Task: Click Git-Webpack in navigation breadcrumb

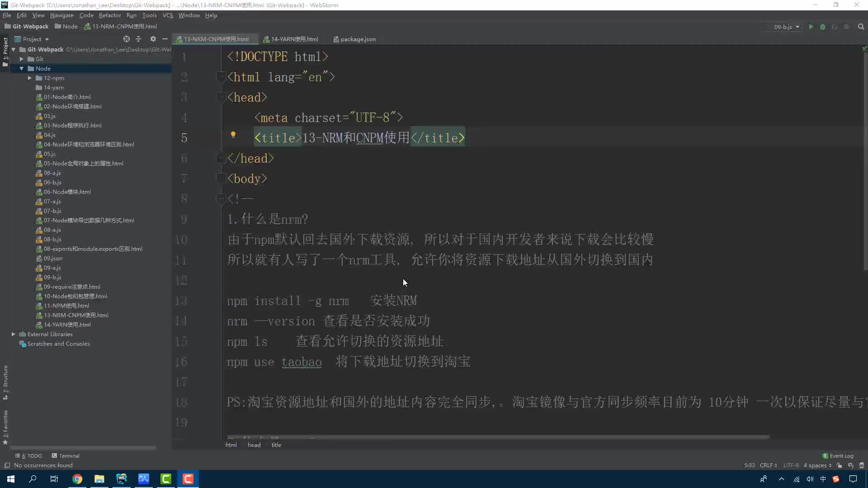Action: [27, 26]
